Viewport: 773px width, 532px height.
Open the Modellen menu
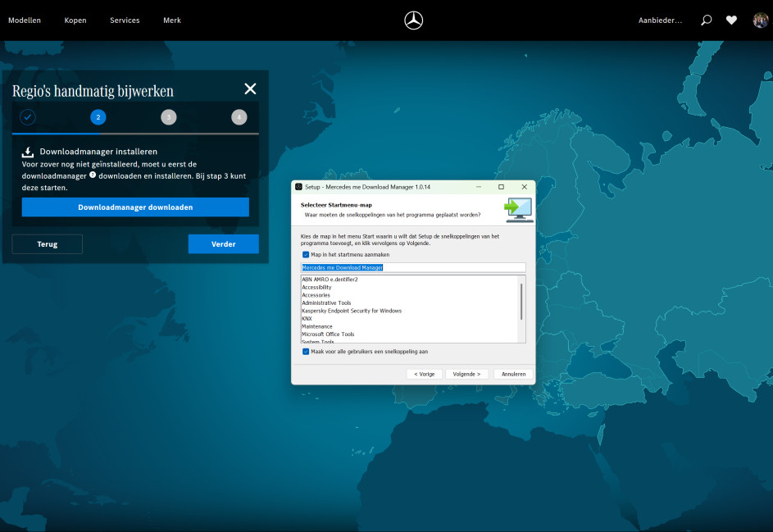point(25,20)
